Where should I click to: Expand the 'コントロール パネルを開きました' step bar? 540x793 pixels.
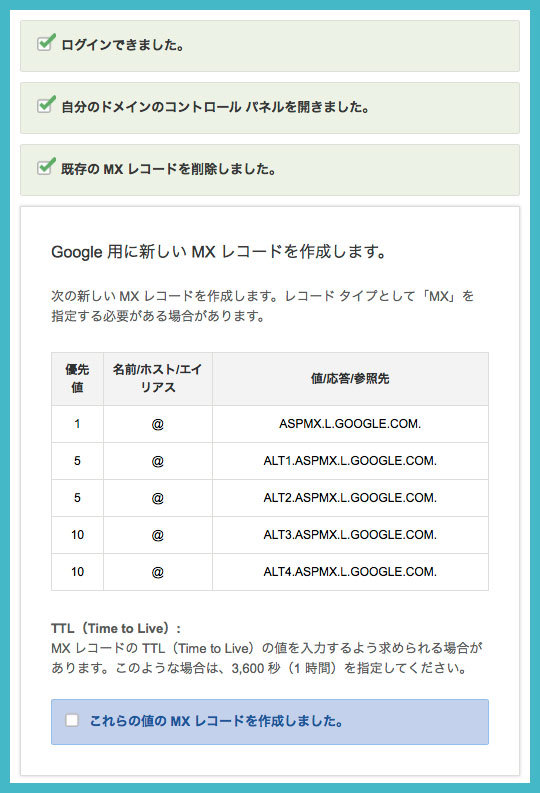click(x=269, y=108)
